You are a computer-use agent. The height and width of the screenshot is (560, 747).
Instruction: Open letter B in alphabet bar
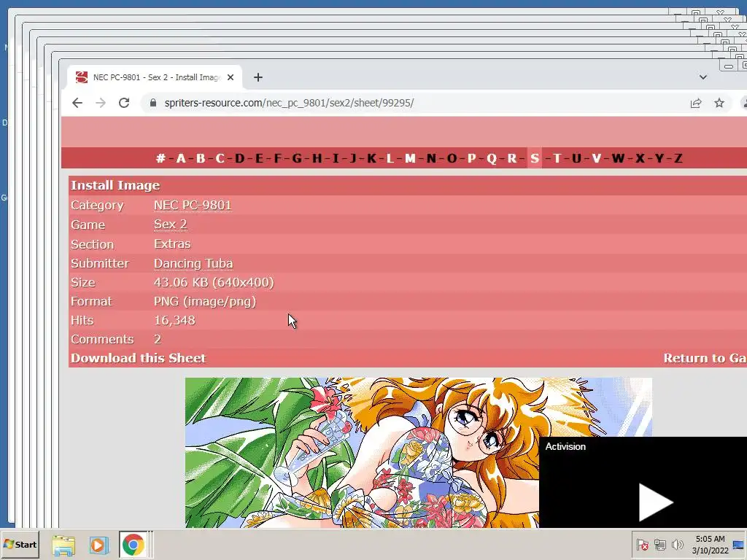click(x=201, y=158)
